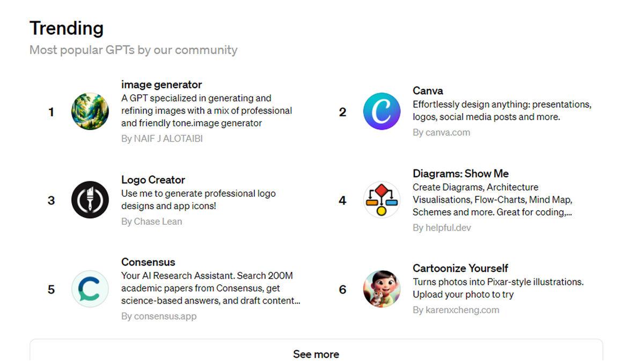Click the Consensus title text
This screenshot has height=362, width=644.
pos(148,262)
